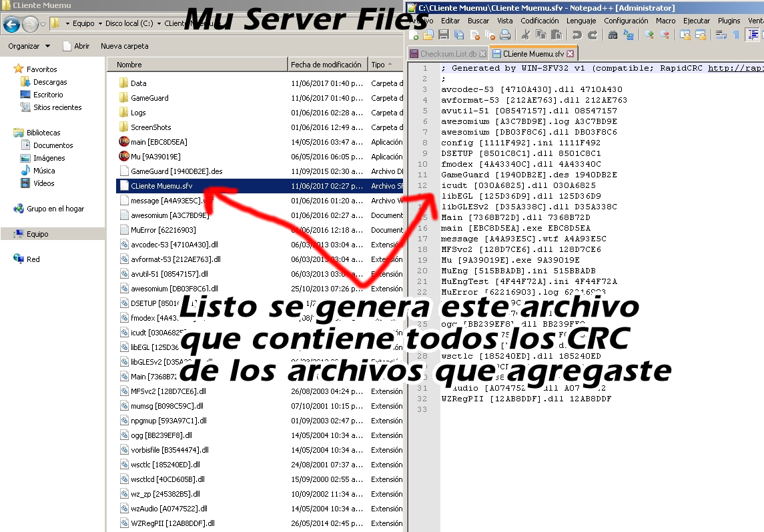Go back using the Explorer Back arrow
Viewport: 764px width, 532px height.
[x=12, y=23]
